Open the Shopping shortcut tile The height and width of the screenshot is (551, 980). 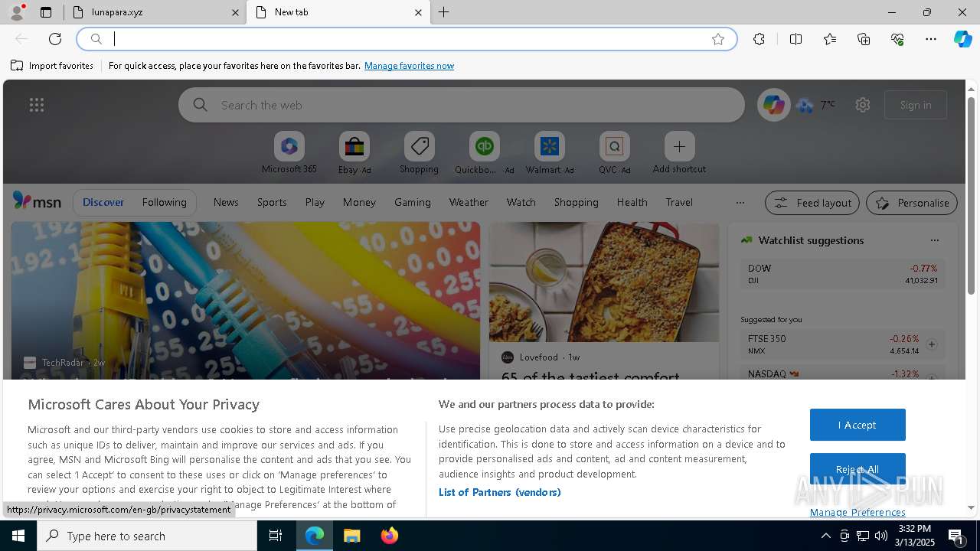click(x=419, y=153)
